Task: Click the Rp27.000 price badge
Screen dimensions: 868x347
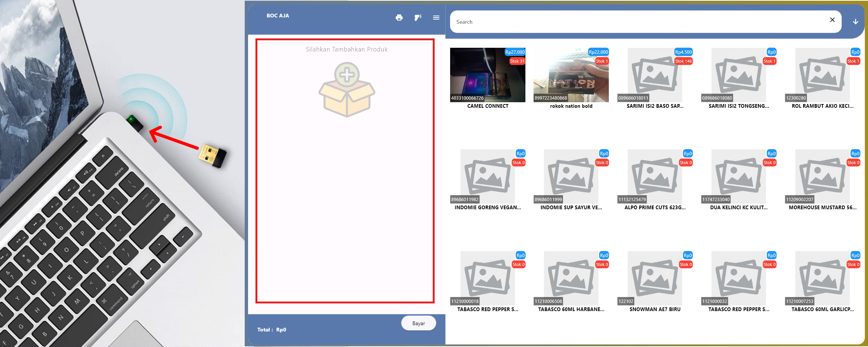Action: (x=515, y=52)
